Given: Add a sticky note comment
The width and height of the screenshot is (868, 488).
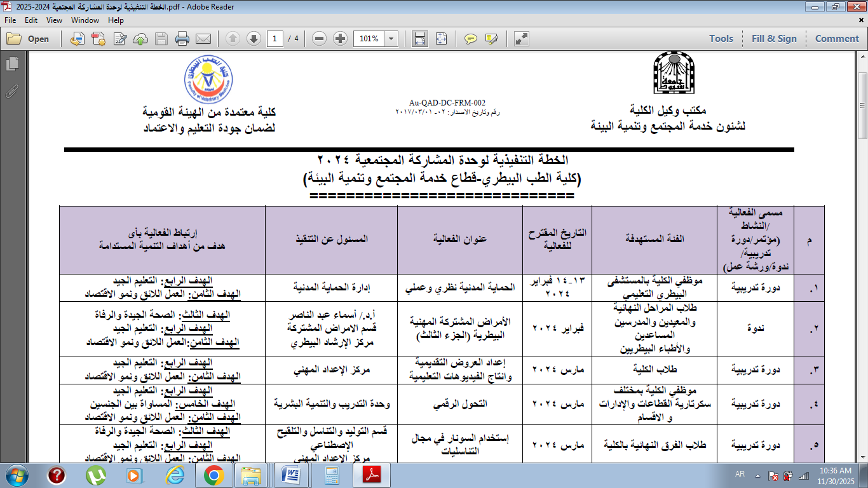Looking at the screenshot, I should (470, 39).
